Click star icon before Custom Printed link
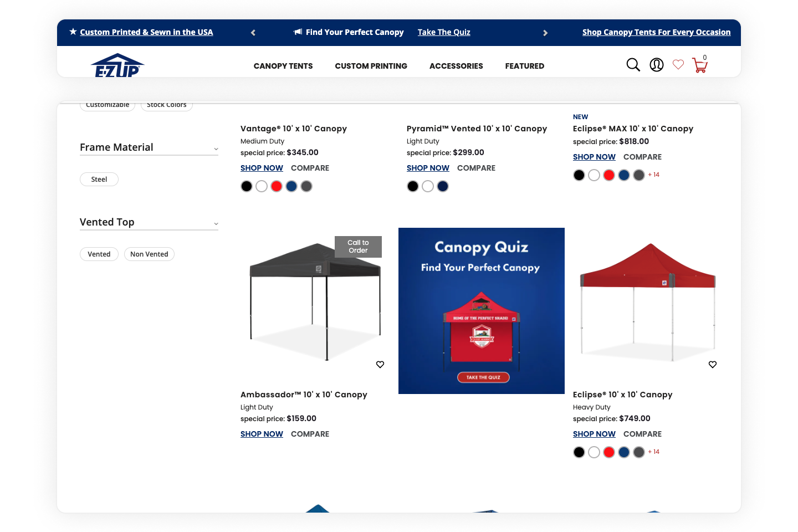 pyautogui.click(x=73, y=32)
